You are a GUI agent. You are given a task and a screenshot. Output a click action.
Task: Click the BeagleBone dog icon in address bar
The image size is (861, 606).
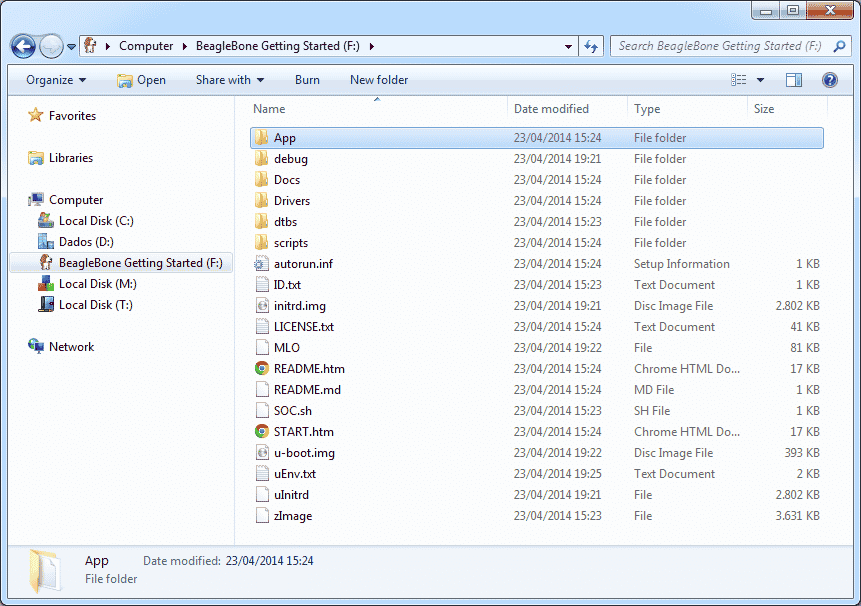(x=91, y=46)
